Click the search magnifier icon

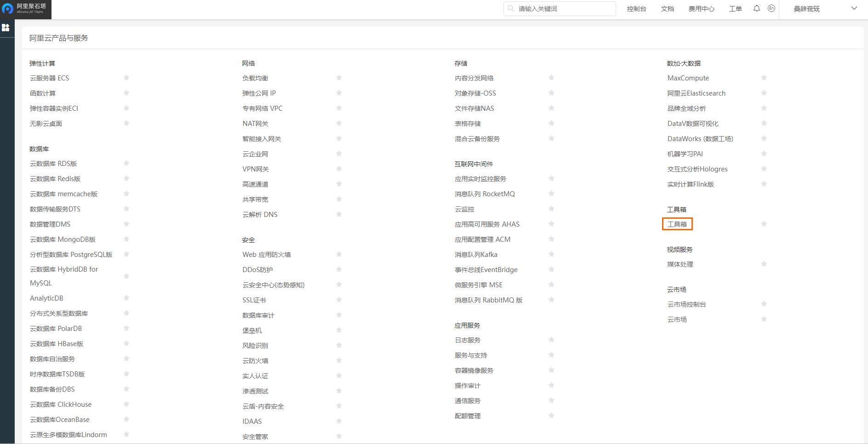[x=511, y=8]
